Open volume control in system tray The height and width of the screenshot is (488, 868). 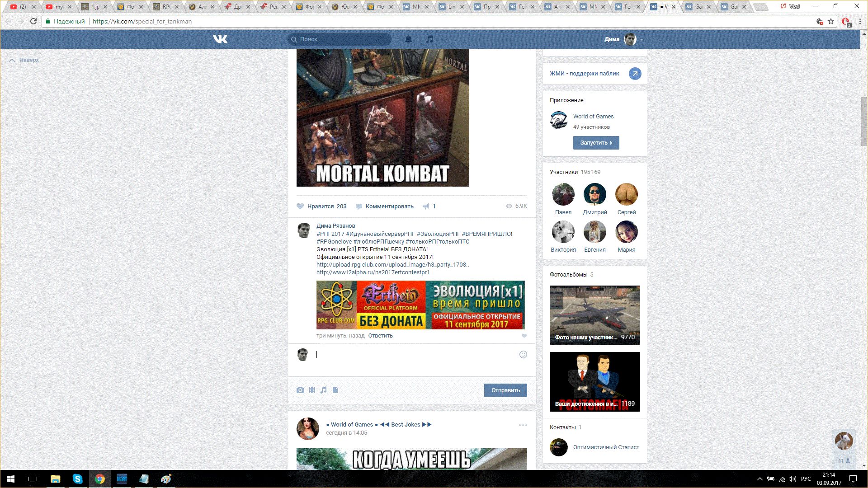[793, 479]
